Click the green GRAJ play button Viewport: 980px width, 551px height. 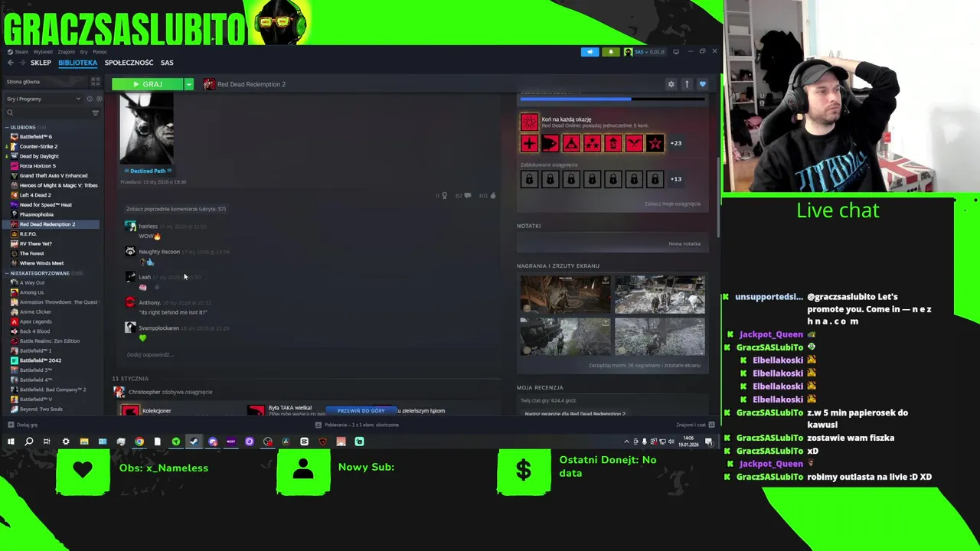tap(147, 84)
